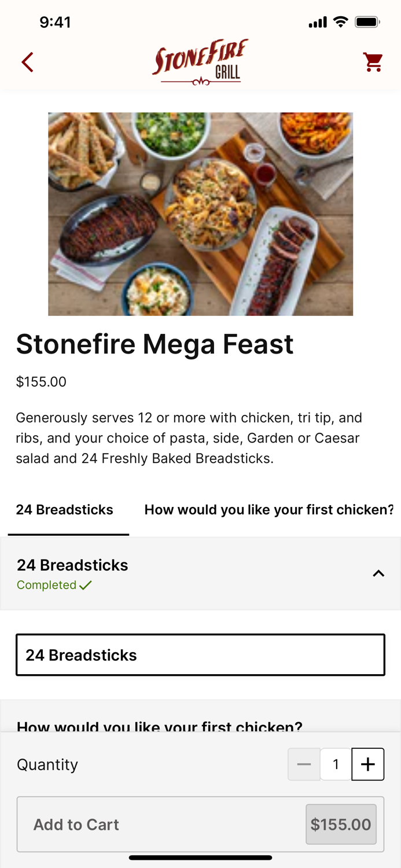Collapse the 24 Breadsticks section chevron

pyautogui.click(x=379, y=573)
